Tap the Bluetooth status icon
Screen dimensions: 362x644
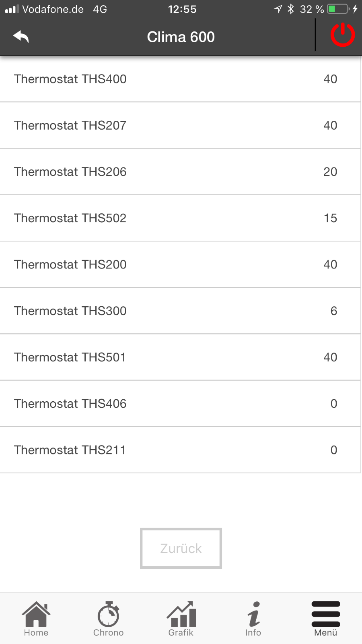click(x=291, y=9)
